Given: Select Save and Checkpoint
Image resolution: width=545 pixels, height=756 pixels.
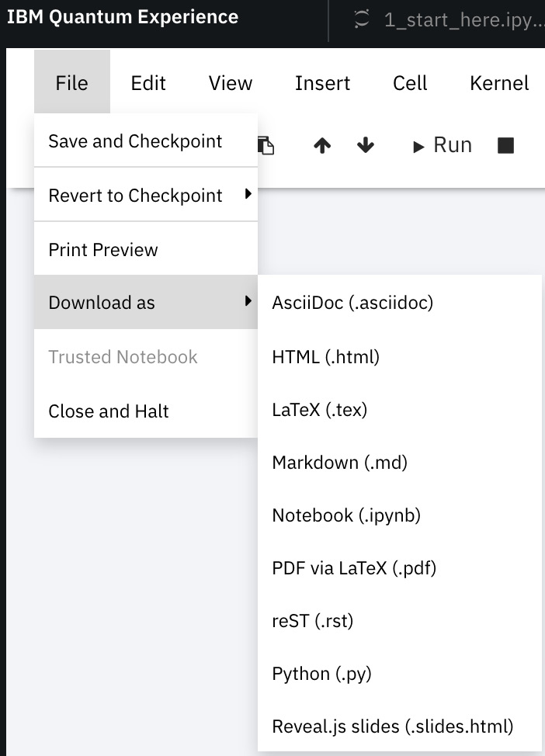Looking at the screenshot, I should 135,141.
